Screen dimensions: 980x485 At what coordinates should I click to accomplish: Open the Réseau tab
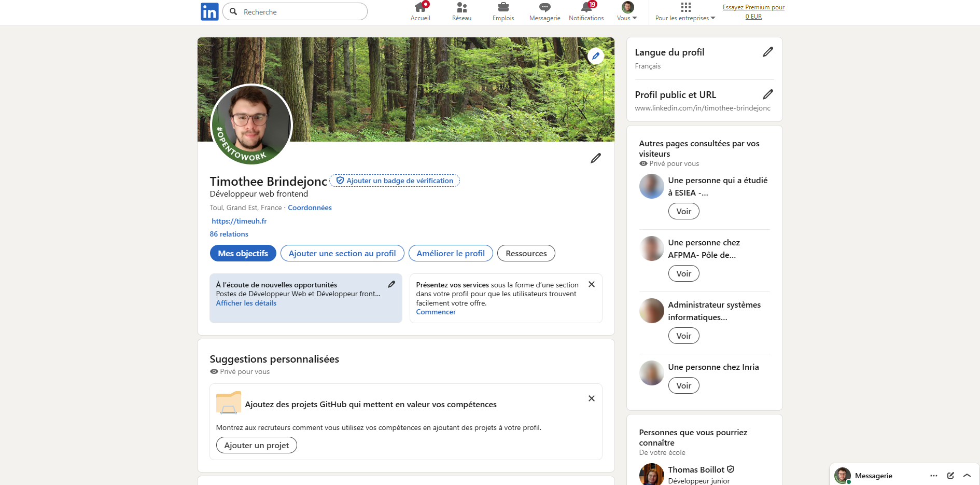point(461,11)
